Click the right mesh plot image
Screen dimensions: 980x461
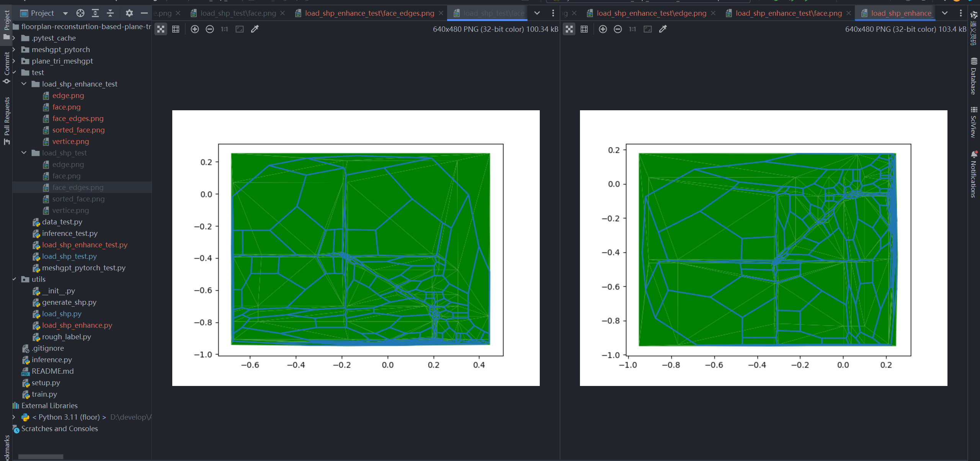click(764, 248)
